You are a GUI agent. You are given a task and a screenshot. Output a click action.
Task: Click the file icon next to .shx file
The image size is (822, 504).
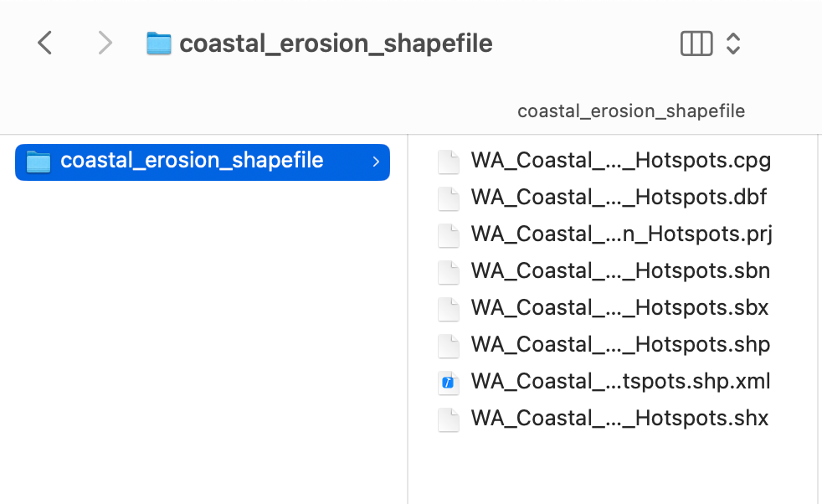449,419
